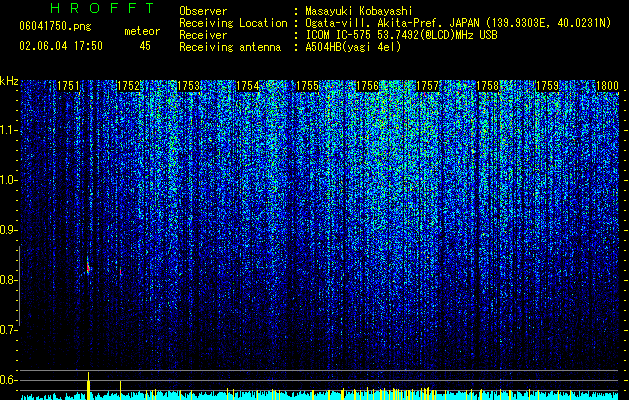Click the 1752 time marker
The width and height of the screenshot is (629, 400).
[128, 86]
